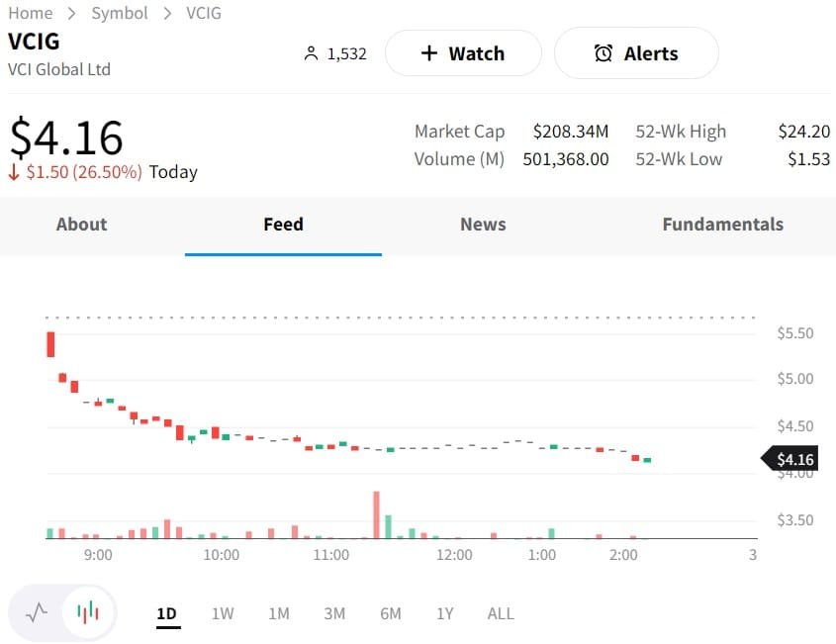Set chart range to 6M
The width and height of the screenshot is (836, 644).
(x=391, y=613)
